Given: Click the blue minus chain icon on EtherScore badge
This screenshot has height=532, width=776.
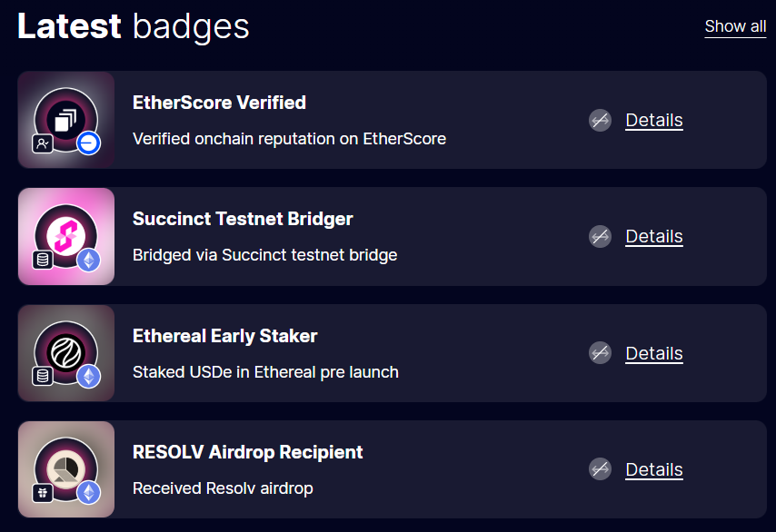Looking at the screenshot, I should (88, 143).
